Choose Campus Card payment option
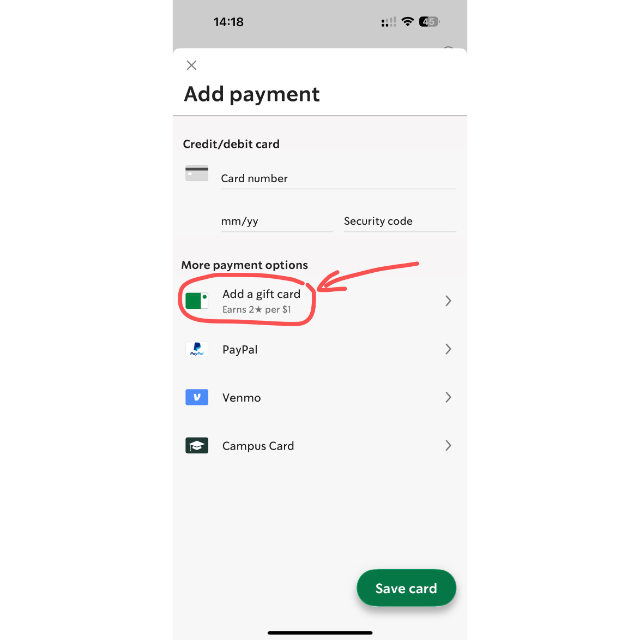640x640 pixels. tap(320, 445)
